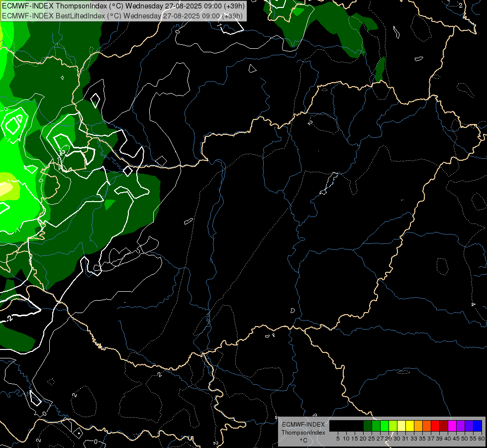Image resolution: width=487 pixels, height=448 pixels.
Task: Click the dark green 20-25 legend swatch
Action: coord(368,426)
